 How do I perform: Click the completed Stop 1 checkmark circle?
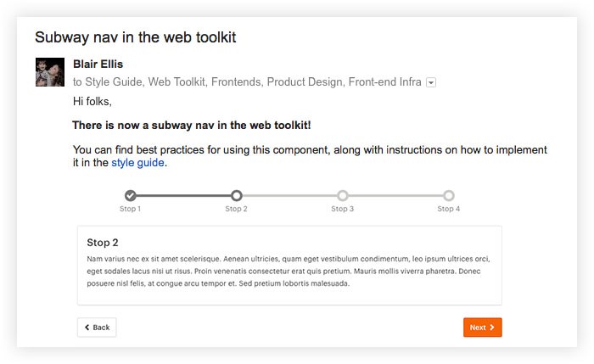click(x=131, y=195)
